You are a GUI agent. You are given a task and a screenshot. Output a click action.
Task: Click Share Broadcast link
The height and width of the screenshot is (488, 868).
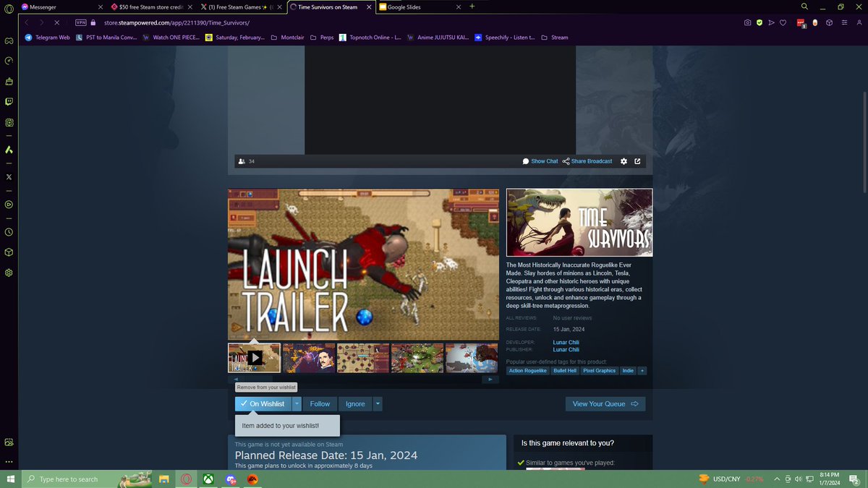[x=587, y=161]
